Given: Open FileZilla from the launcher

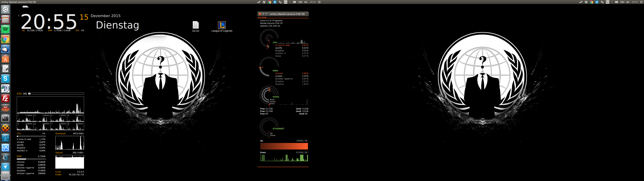Looking at the screenshot, I should pos(5,99).
